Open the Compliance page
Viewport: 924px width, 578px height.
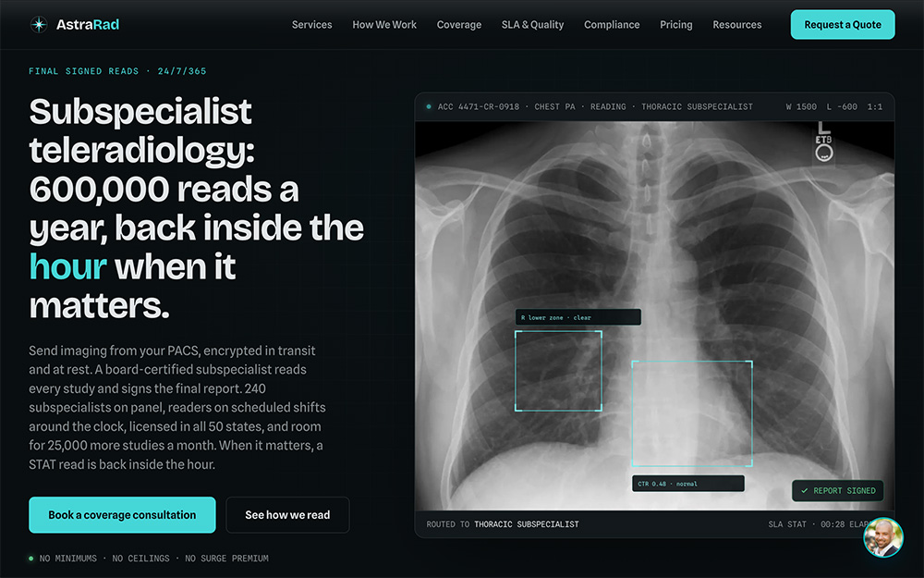612,25
